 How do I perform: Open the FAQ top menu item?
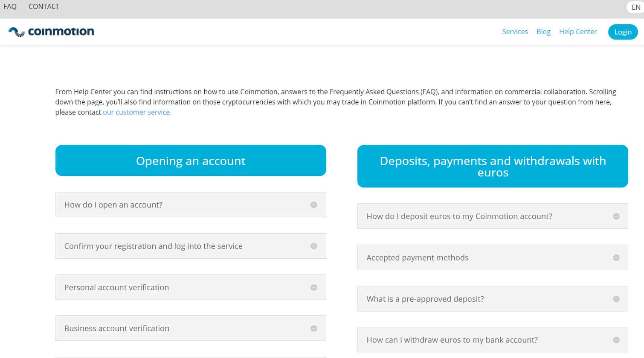(x=10, y=6)
